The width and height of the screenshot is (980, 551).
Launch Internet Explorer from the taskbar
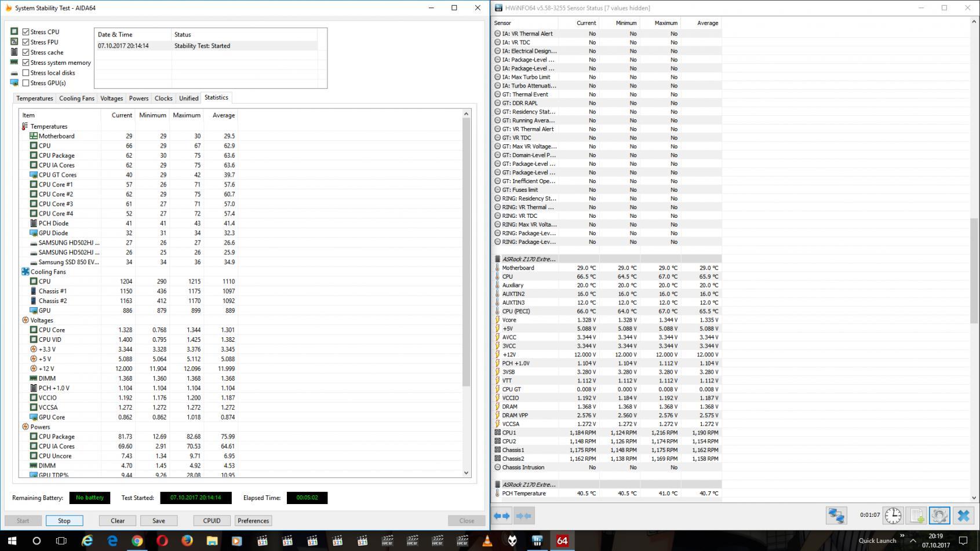tap(87, 541)
